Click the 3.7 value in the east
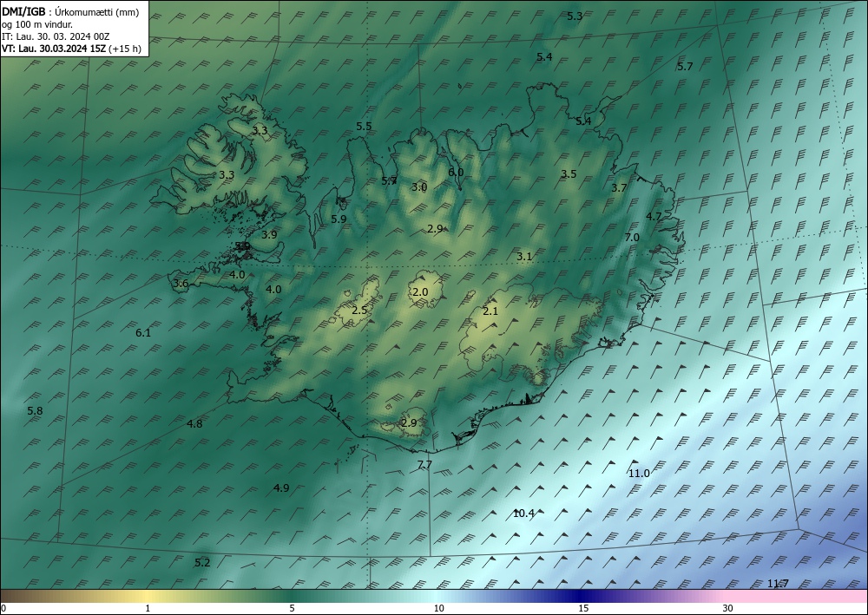The height and width of the screenshot is (615, 868). 619,188
